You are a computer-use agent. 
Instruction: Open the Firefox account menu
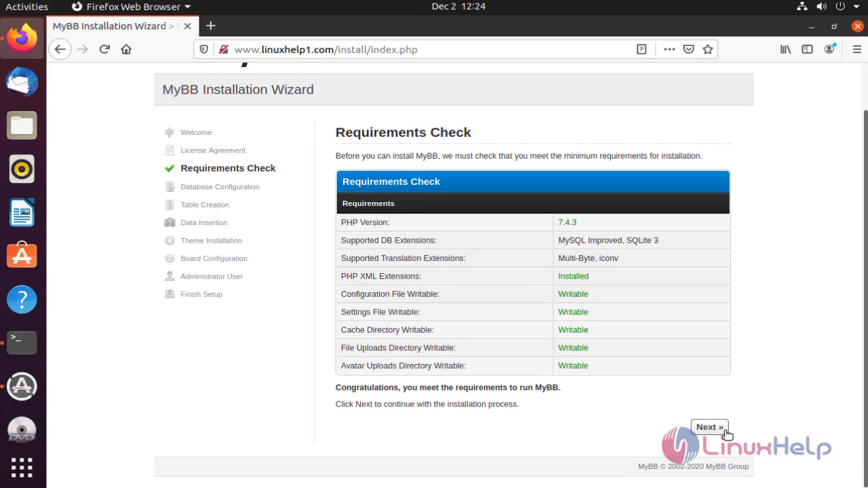[x=829, y=49]
